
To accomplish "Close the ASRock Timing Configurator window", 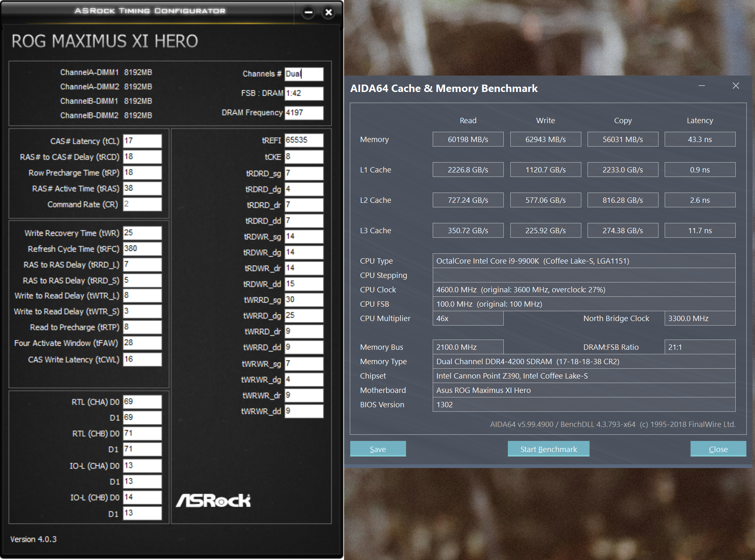I will click(x=328, y=12).
